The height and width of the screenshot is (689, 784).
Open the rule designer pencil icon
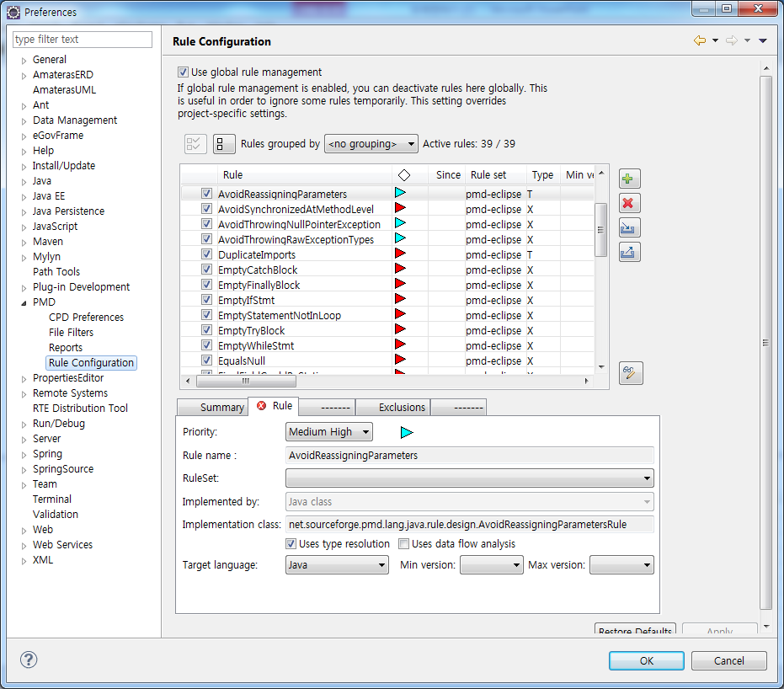click(630, 373)
